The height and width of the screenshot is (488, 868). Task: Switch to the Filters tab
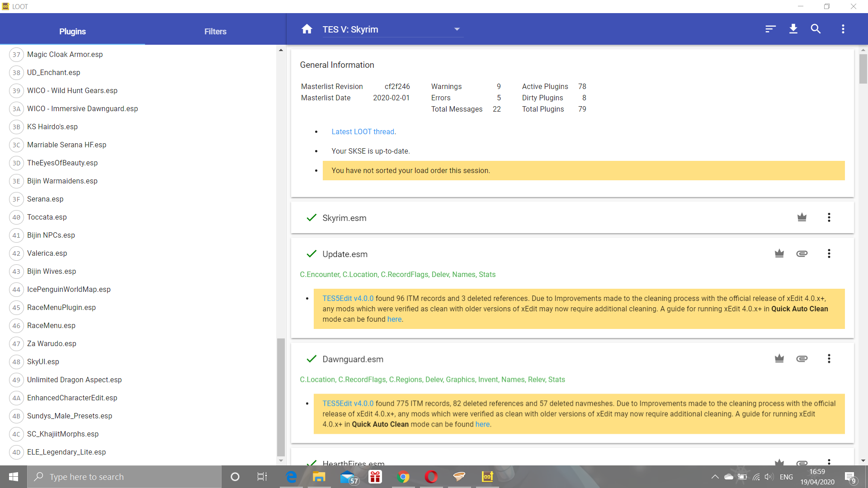[x=215, y=31]
